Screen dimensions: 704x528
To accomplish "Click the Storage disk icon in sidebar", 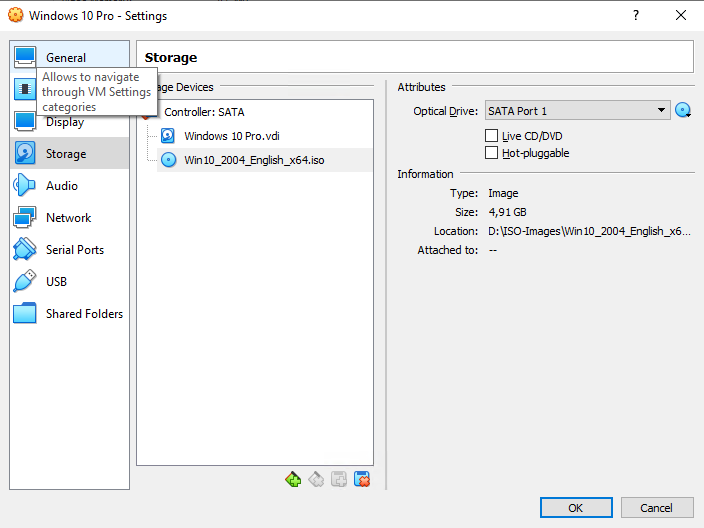I will click(x=25, y=153).
